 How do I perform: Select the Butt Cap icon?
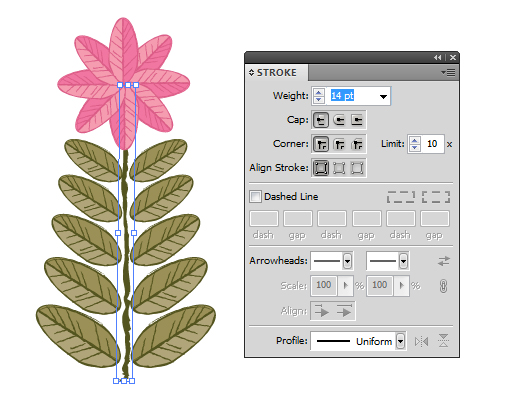(x=321, y=120)
